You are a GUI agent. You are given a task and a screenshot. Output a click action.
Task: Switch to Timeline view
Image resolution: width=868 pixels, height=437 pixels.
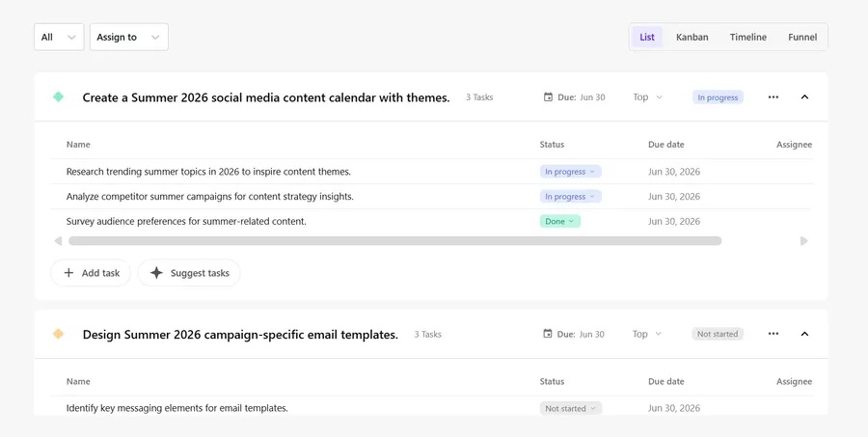[747, 37]
